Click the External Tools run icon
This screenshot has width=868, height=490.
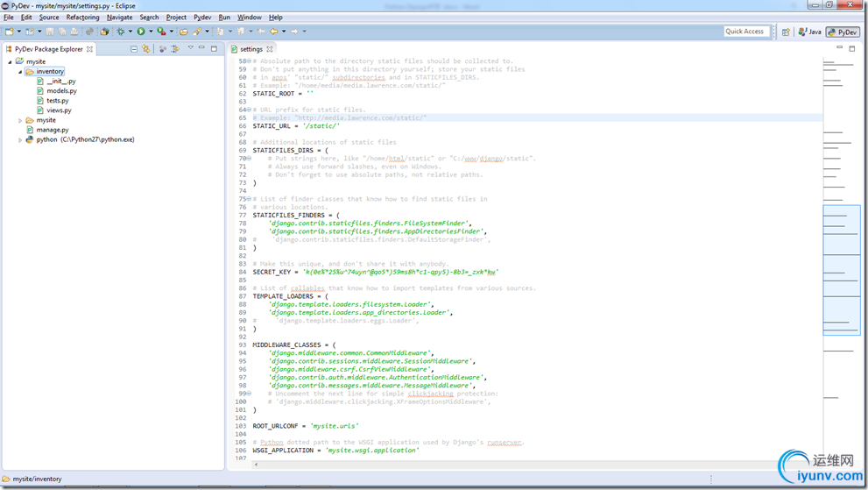pyautogui.click(x=161, y=32)
